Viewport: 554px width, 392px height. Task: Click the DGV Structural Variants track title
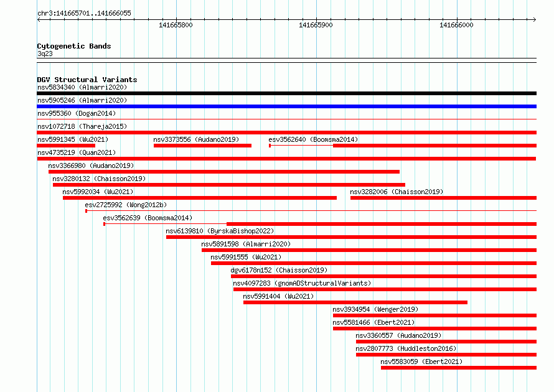pos(87,80)
